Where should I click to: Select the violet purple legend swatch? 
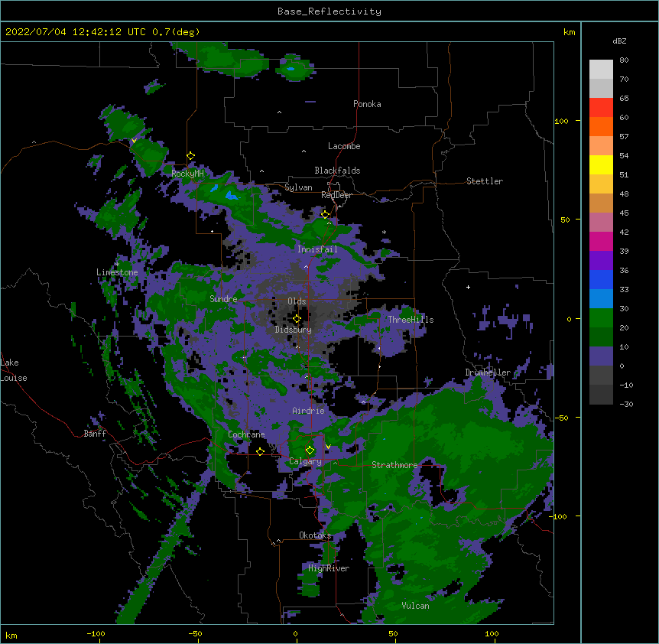tap(601, 260)
